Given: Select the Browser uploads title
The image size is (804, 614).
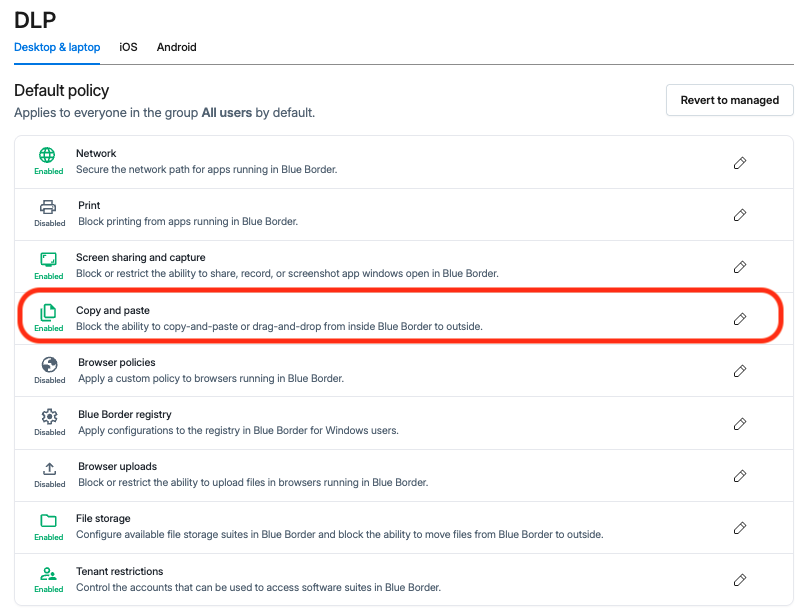Looking at the screenshot, I should pyautogui.click(x=117, y=466).
